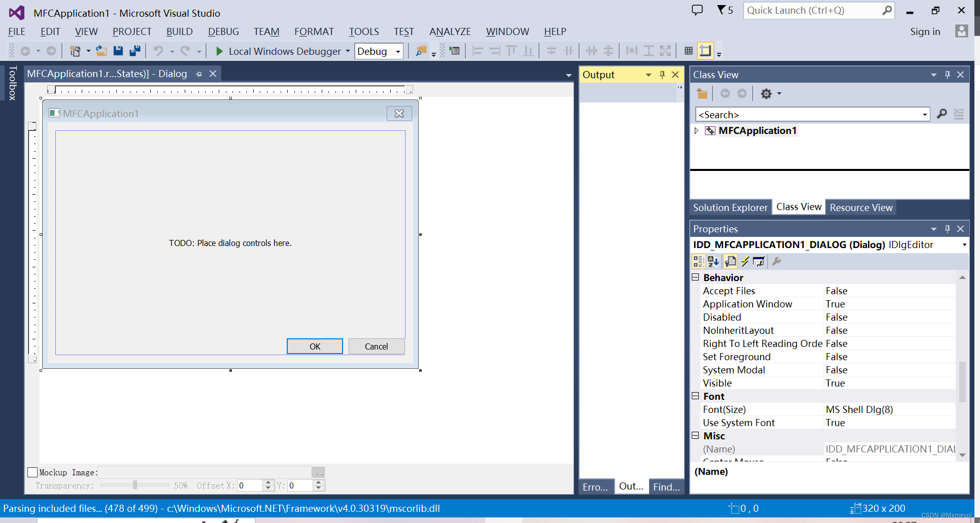Show control events lightning bolt icon
Screen dimensions: 980x523
click(745, 261)
